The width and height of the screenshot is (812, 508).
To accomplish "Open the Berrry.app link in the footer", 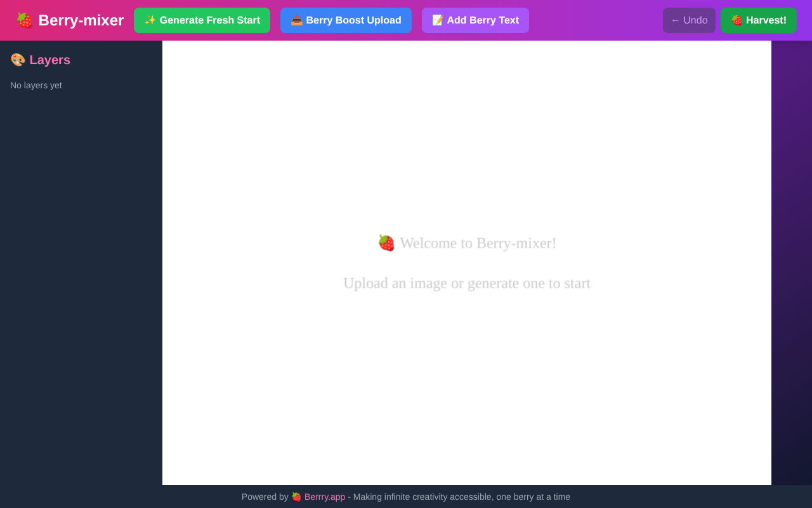I will pyautogui.click(x=325, y=497).
